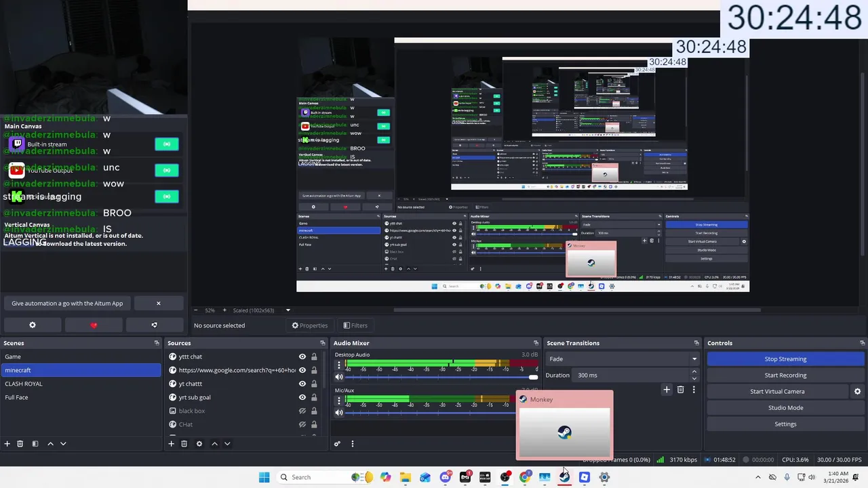Open Windows Start menu

coord(264,477)
